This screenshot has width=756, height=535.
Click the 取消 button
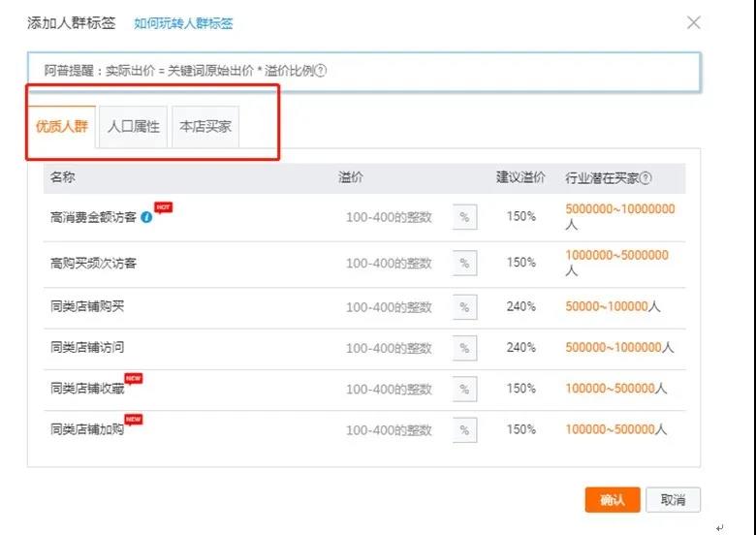click(673, 500)
